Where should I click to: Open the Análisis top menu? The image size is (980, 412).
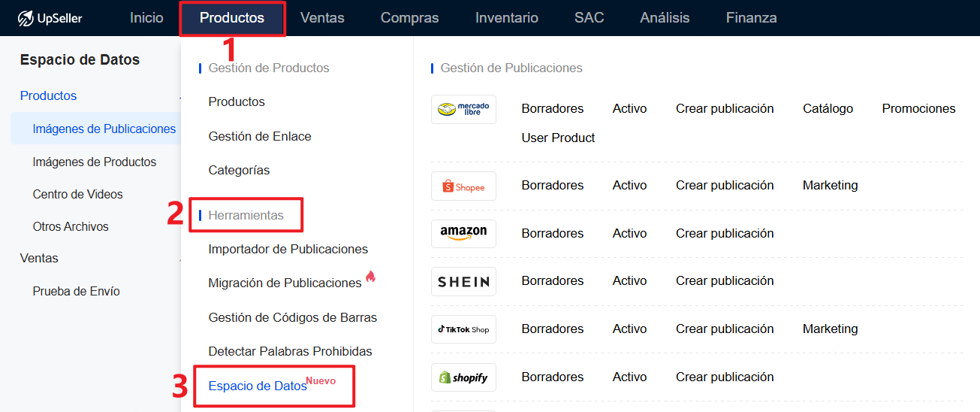coord(665,18)
